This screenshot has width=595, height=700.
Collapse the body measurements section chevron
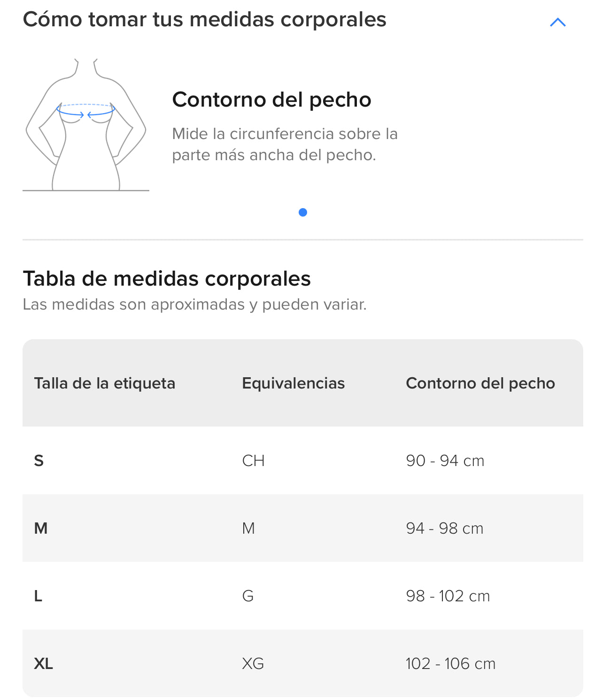(x=557, y=22)
